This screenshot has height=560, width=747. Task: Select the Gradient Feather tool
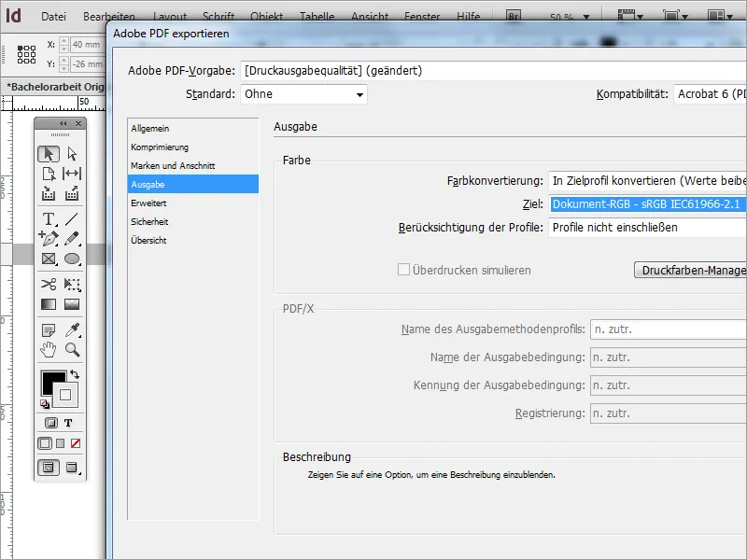coord(72,304)
